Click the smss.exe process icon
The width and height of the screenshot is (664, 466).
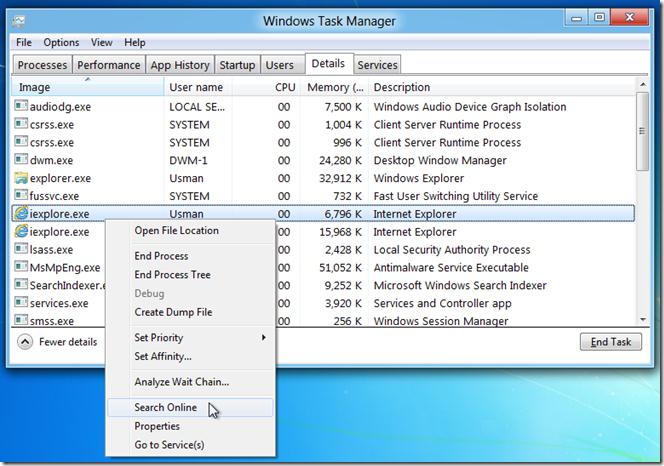pyautogui.click(x=21, y=319)
